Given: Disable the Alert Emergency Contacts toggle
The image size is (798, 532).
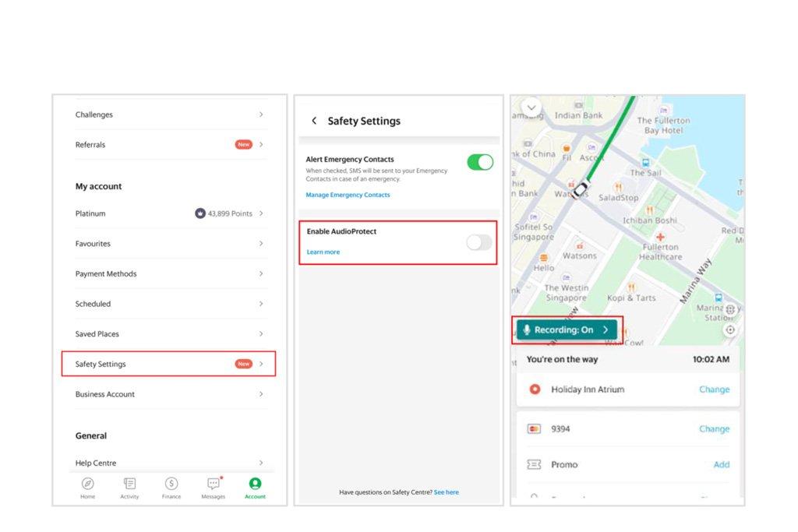Looking at the screenshot, I should point(479,162).
